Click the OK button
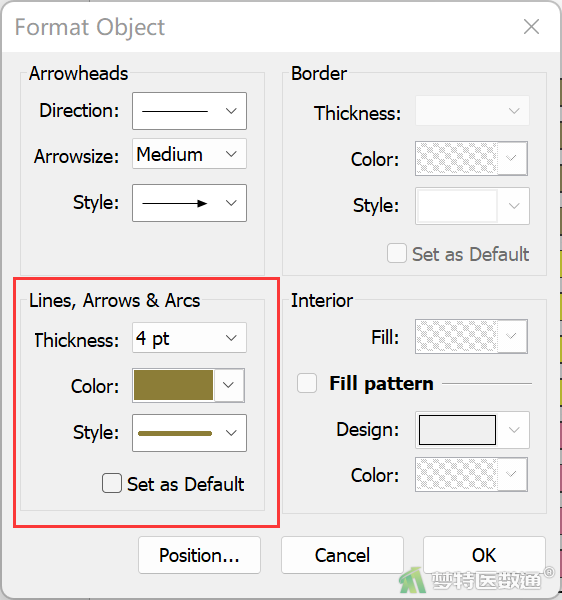The image size is (562, 600). pos(484,555)
